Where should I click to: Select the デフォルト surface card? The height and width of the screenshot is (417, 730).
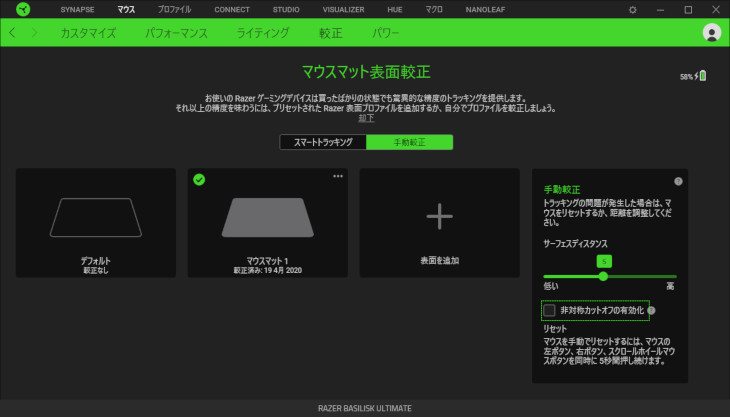[96, 223]
